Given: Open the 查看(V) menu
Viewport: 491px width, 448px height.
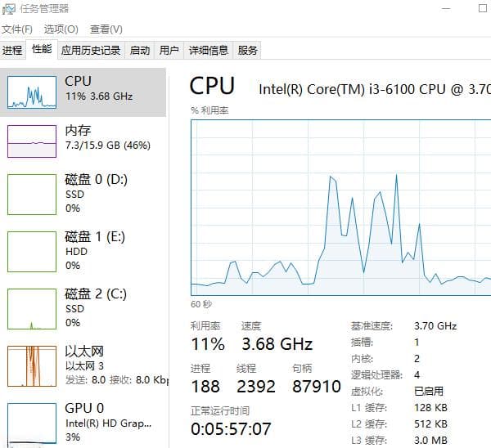Looking at the screenshot, I should (x=106, y=29).
